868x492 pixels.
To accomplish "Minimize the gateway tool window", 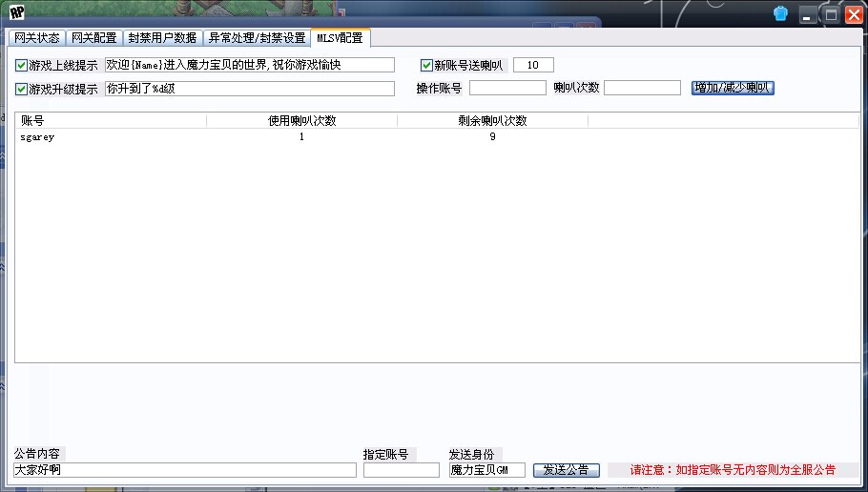I will pyautogui.click(x=808, y=14).
